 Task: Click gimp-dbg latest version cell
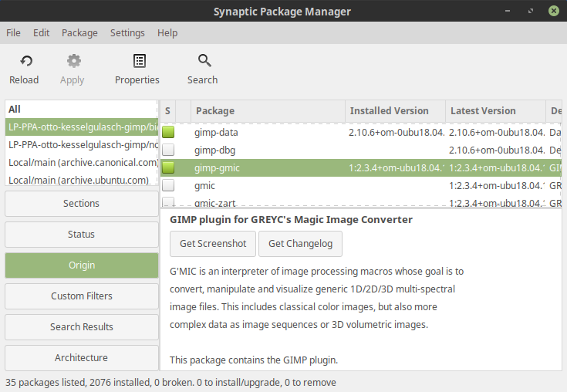497,150
